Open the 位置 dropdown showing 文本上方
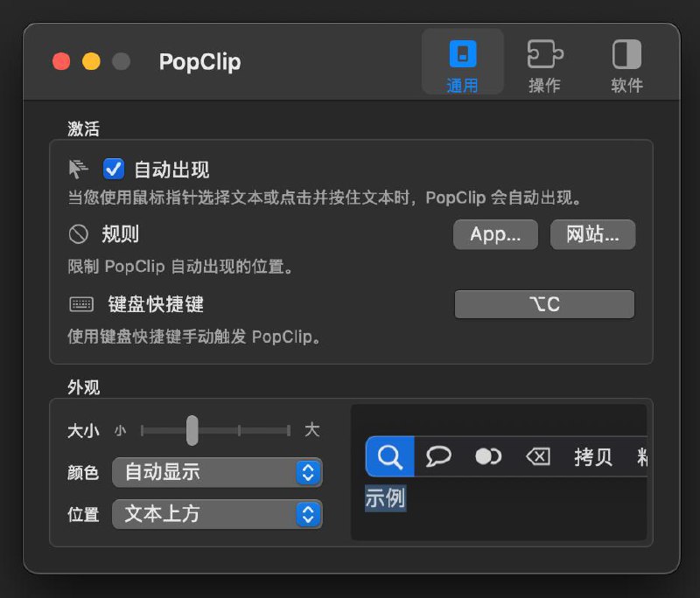This screenshot has width=700, height=598. pos(217,514)
